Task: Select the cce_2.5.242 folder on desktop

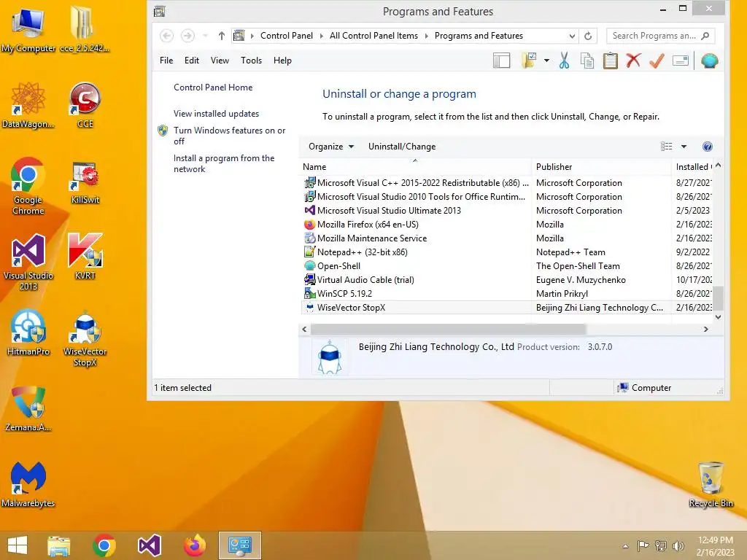Action: point(85,29)
